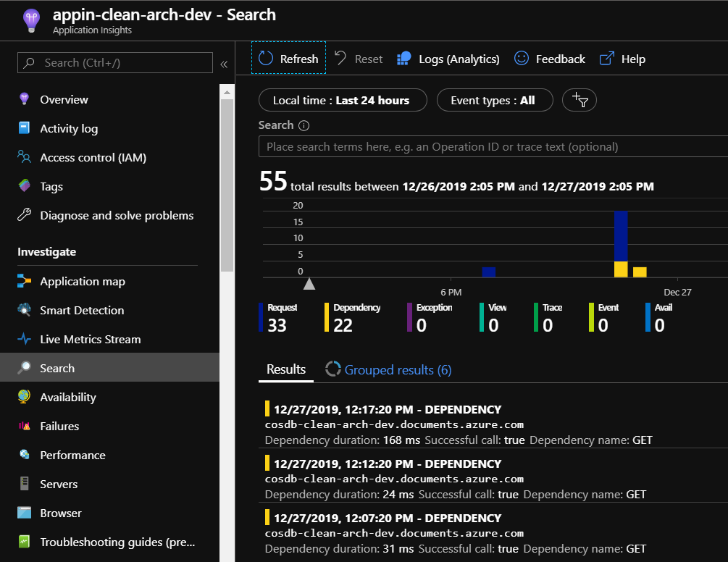The height and width of the screenshot is (562, 728).
Task: Click the Search info icon
Action: tap(304, 126)
